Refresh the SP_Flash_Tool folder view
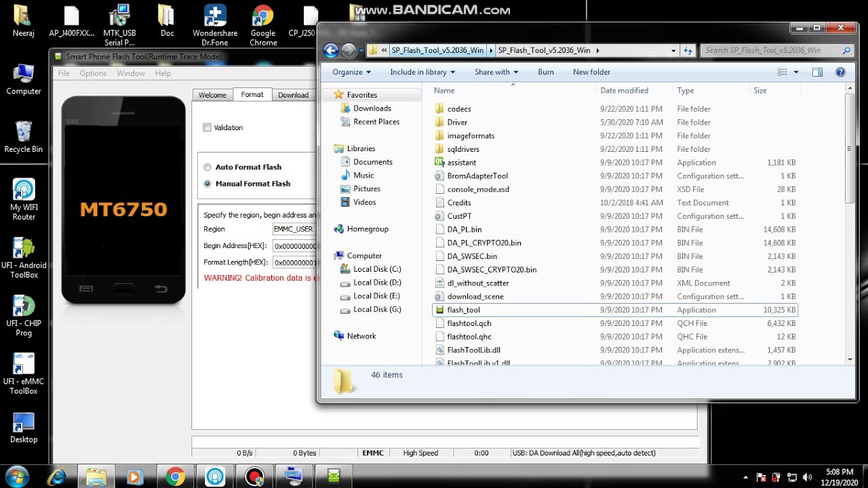 pyautogui.click(x=688, y=50)
